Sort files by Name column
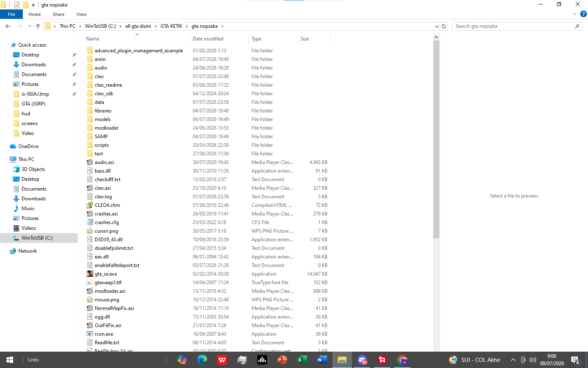 point(137,39)
